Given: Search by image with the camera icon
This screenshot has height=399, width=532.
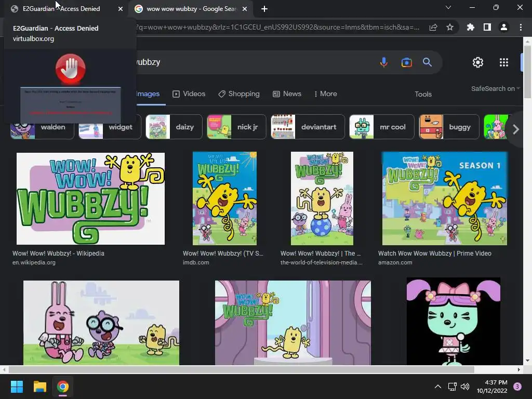Looking at the screenshot, I should [406, 62].
